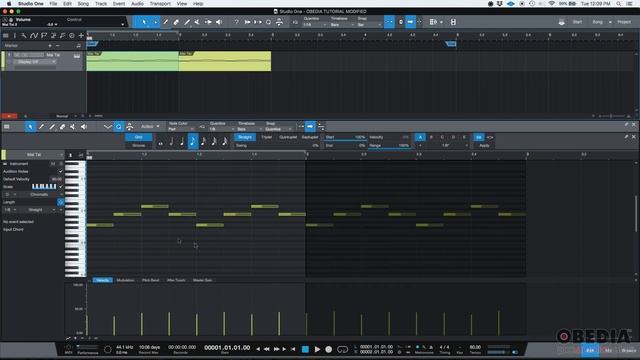Select the Listen speaker tool in piano roll editor
Screen dimensions: 640x360
click(84, 127)
